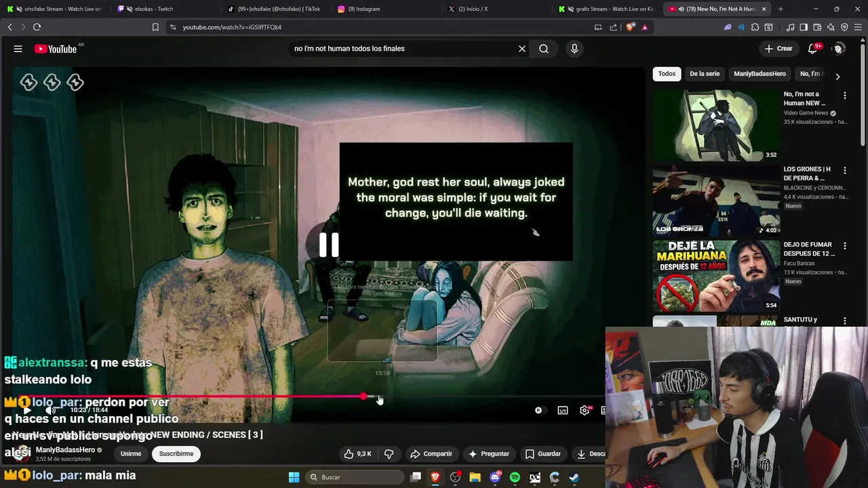868x488 pixels.
Task: Open YouTube notifications bell
Action: tap(812, 49)
